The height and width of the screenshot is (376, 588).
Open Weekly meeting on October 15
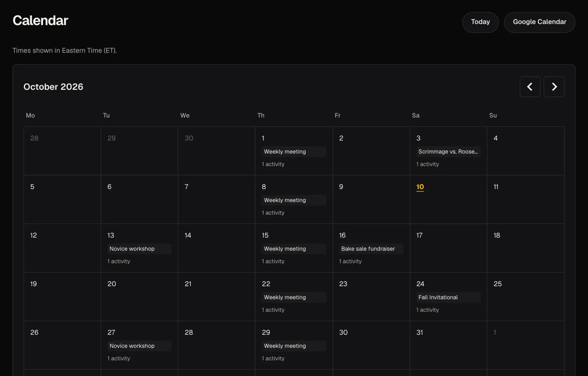[294, 249]
